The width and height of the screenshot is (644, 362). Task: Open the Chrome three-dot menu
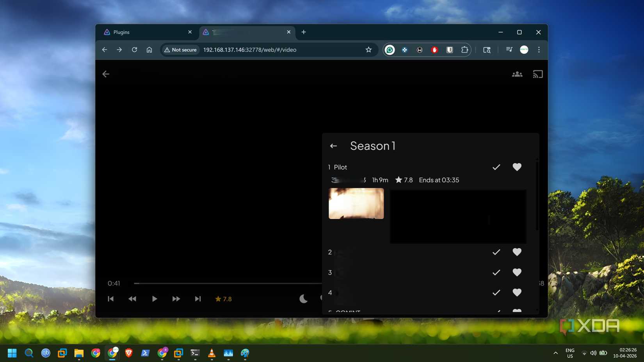click(539, 50)
